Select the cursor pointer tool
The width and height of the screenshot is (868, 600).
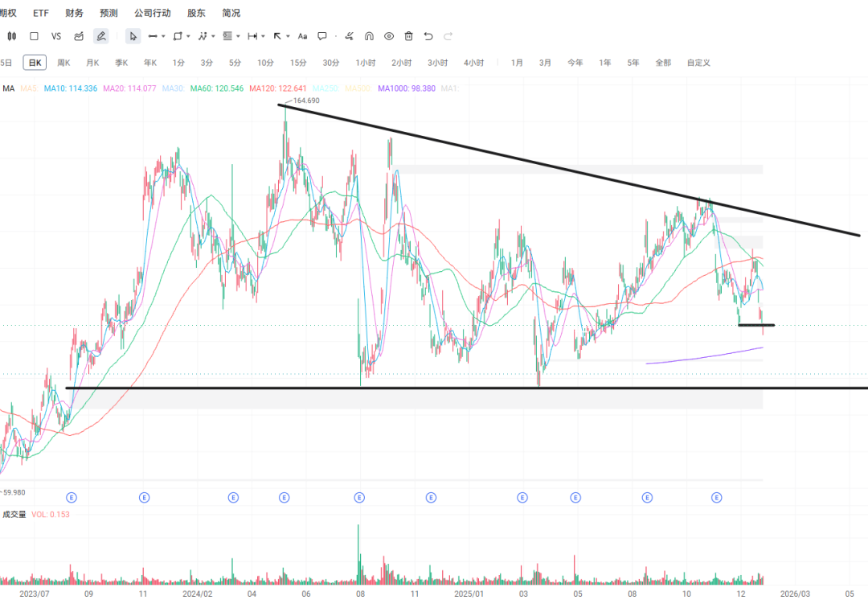click(133, 36)
